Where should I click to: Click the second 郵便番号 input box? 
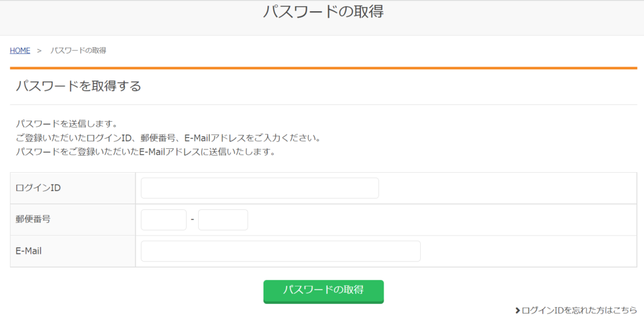pyautogui.click(x=223, y=220)
